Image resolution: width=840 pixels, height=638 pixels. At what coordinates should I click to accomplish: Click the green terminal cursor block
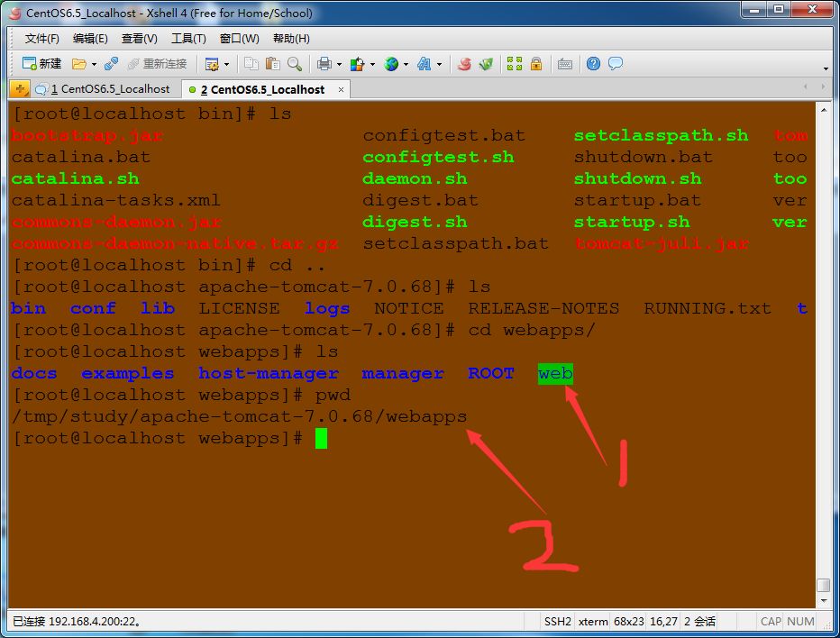pyautogui.click(x=321, y=439)
